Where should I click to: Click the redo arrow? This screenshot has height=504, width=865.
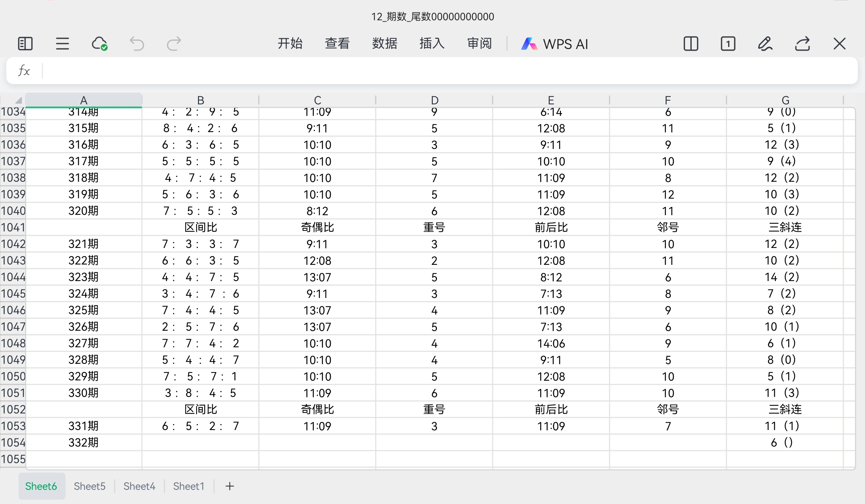[174, 44]
